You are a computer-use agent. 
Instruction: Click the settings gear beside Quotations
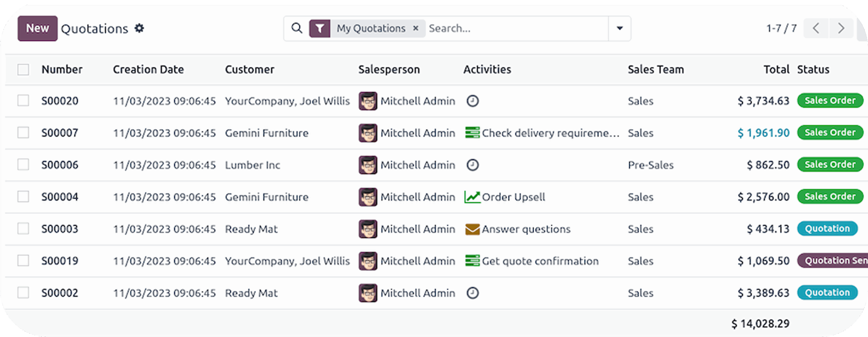click(x=139, y=28)
